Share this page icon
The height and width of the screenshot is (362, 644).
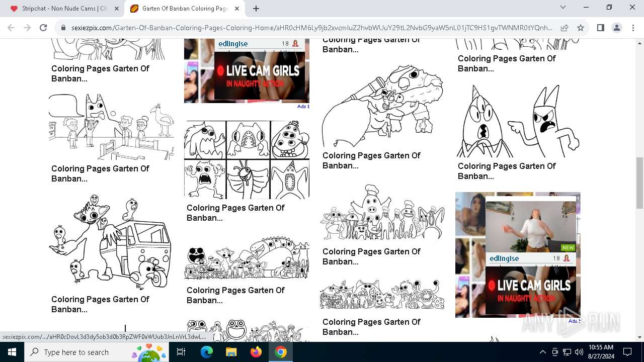[565, 28]
